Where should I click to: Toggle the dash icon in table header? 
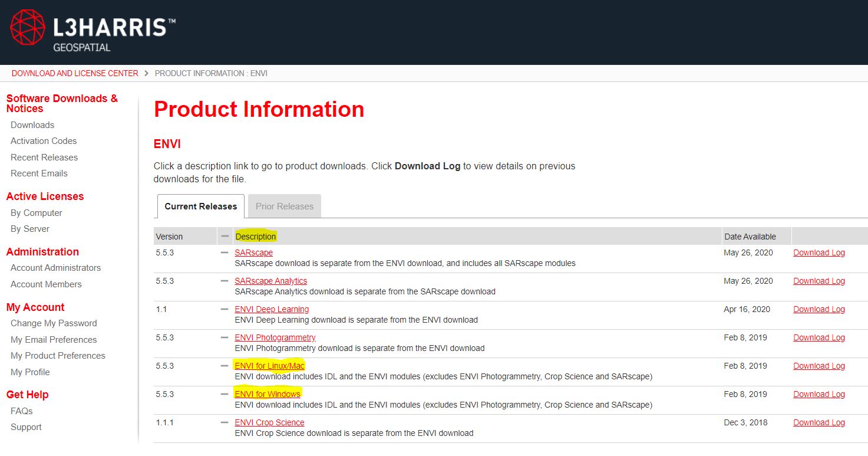[225, 236]
